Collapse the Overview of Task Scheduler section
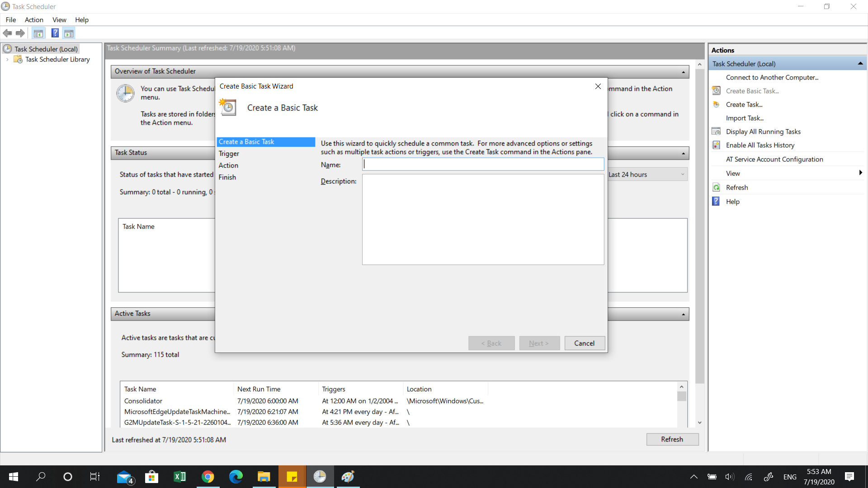The height and width of the screenshot is (488, 868). [x=683, y=72]
